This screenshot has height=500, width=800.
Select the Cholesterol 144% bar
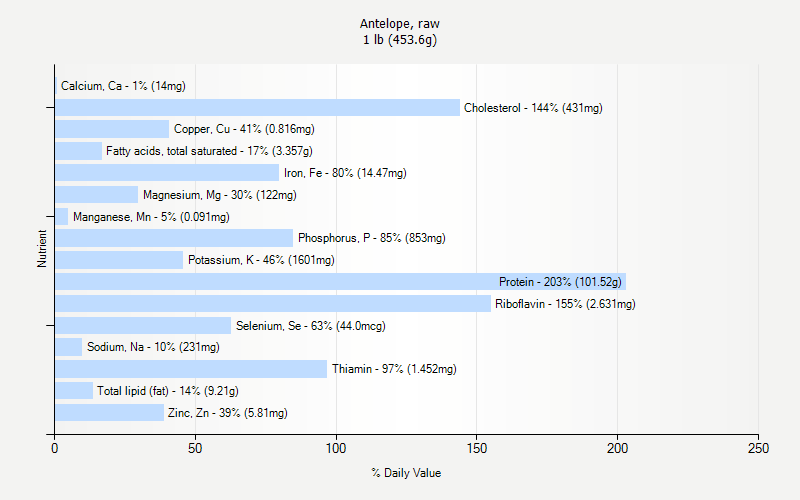(x=257, y=108)
